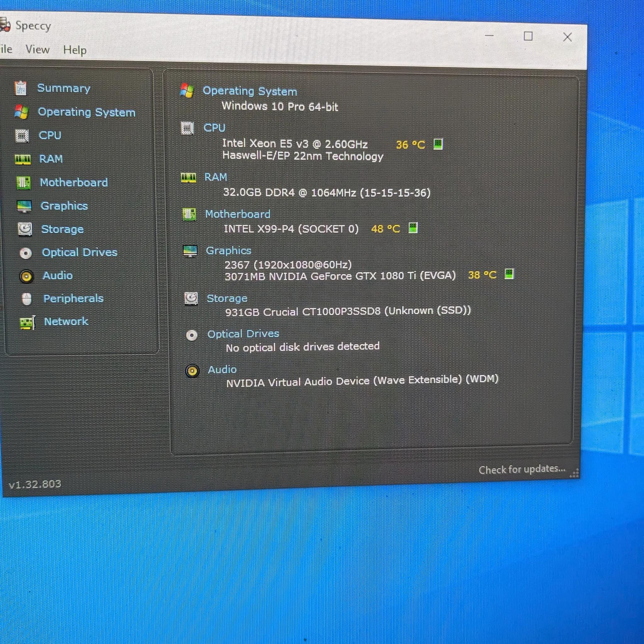The image size is (644, 644).
Task: Click the Storage hard drive icon in sidebar
Action: pyautogui.click(x=25, y=229)
